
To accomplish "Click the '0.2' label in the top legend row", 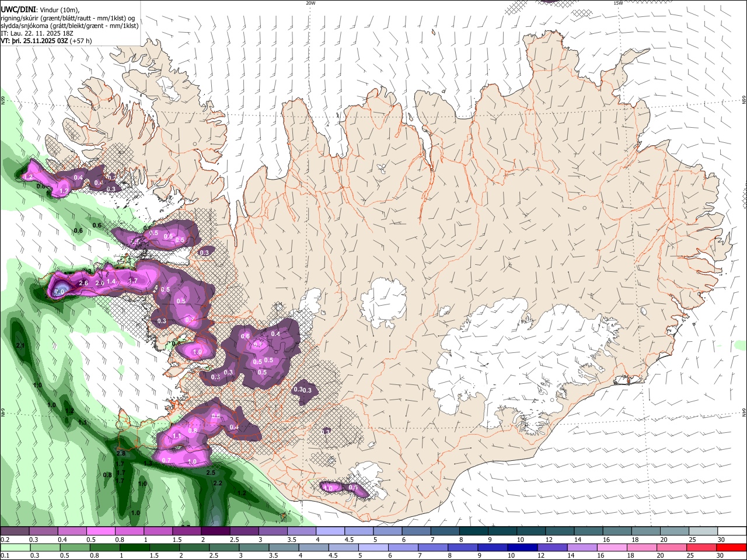I will coord(5,540).
